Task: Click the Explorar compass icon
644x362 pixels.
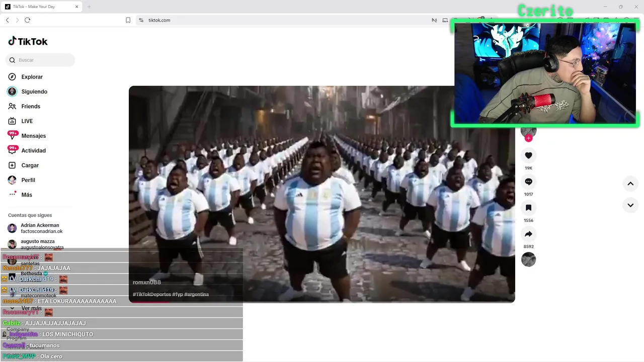Action: 12,77
